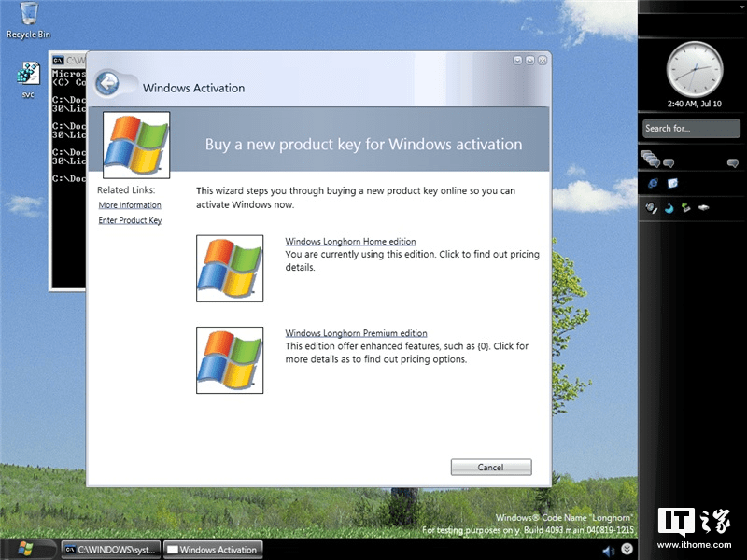Open Internet Explorer icon in the sidebar
Viewport: 747px width, 560px height.
point(652,183)
